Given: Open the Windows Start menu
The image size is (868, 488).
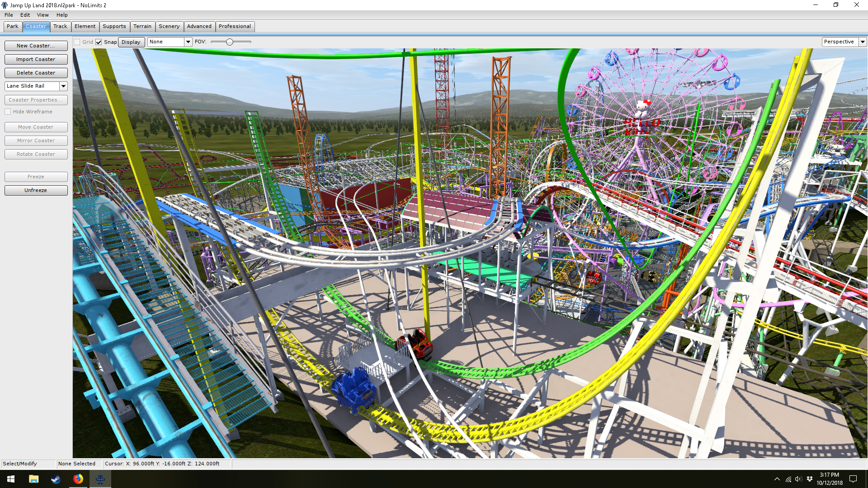Looking at the screenshot, I should 11,479.
